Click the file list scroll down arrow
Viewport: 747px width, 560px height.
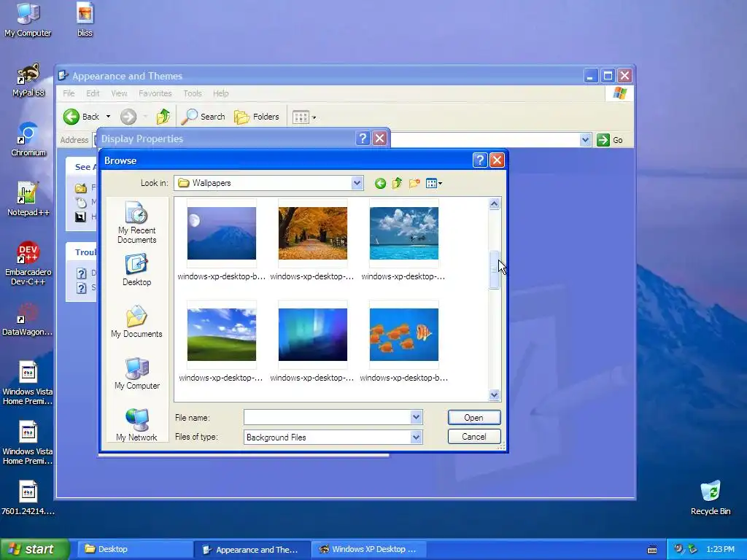click(x=494, y=394)
